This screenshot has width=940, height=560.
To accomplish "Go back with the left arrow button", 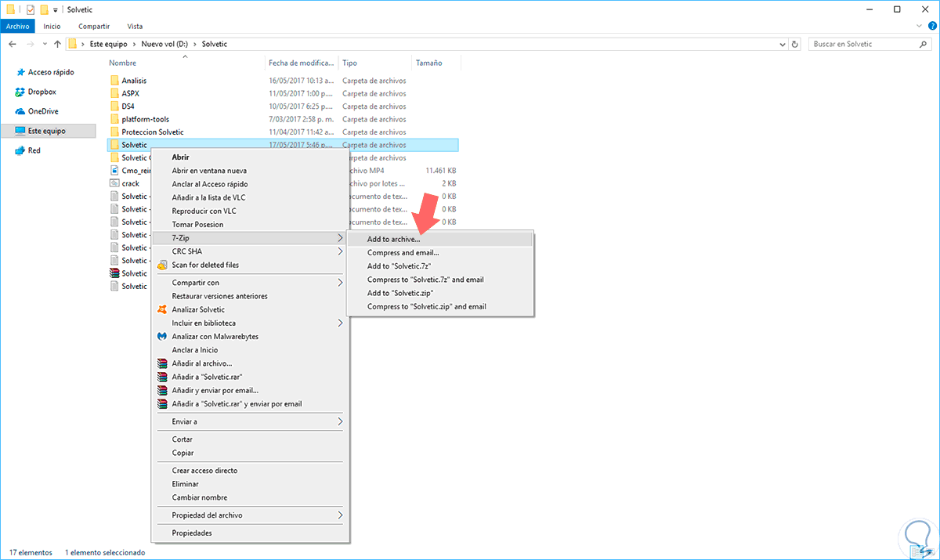I will 12,44.
